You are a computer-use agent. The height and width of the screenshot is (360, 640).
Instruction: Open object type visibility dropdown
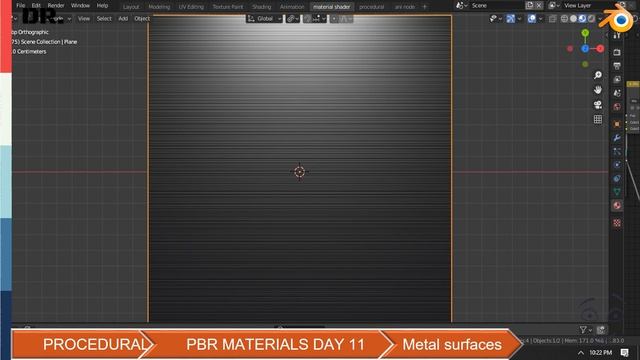coord(496,18)
